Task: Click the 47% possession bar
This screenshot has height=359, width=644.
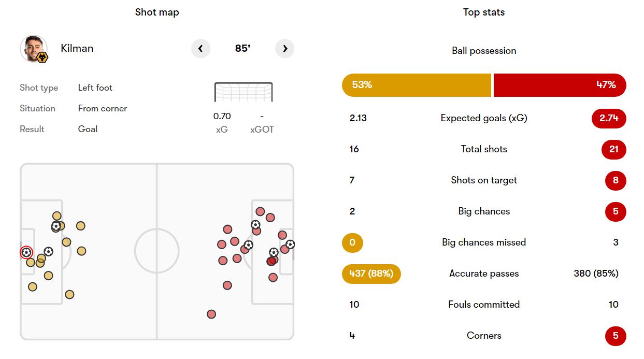Action: pyautogui.click(x=560, y=85)
